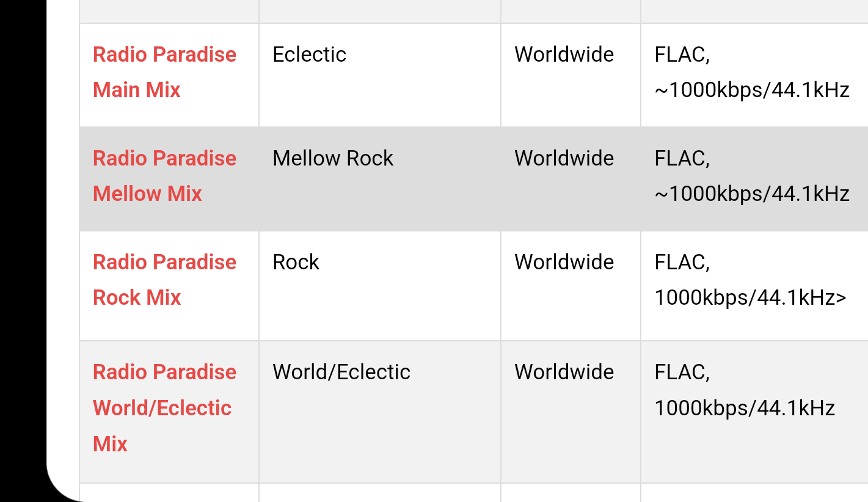This screenshot has width=868, height=502.
Task: Click ~1000kbps/44.1kHz text in Mellow Mix row
Action: pyautogui.click(x=752, y=194)
